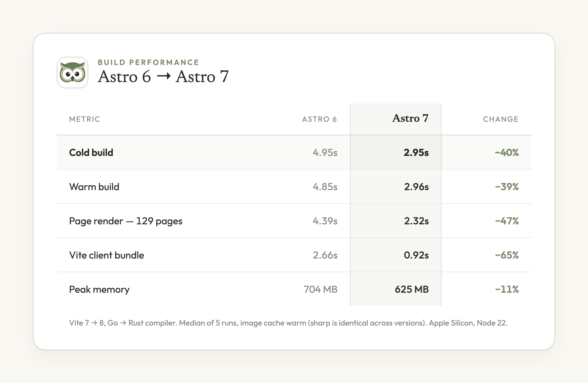Click the 2.95s cold build value

(x=416, y=153)
